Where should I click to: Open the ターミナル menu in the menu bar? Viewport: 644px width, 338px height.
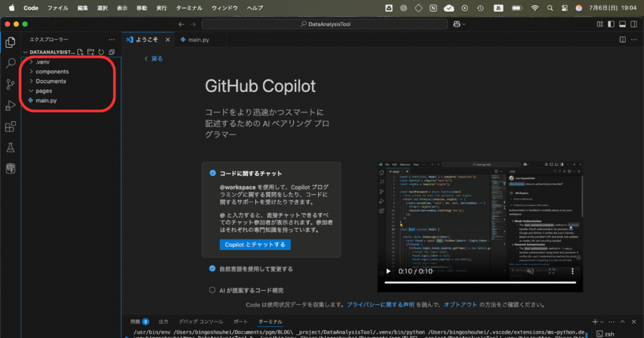pos(189,8)
